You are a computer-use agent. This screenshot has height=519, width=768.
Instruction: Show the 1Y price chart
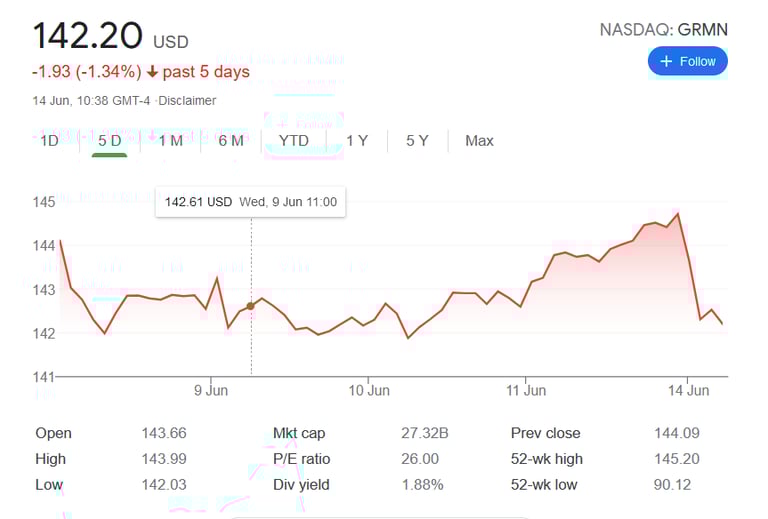pos(357,141)
